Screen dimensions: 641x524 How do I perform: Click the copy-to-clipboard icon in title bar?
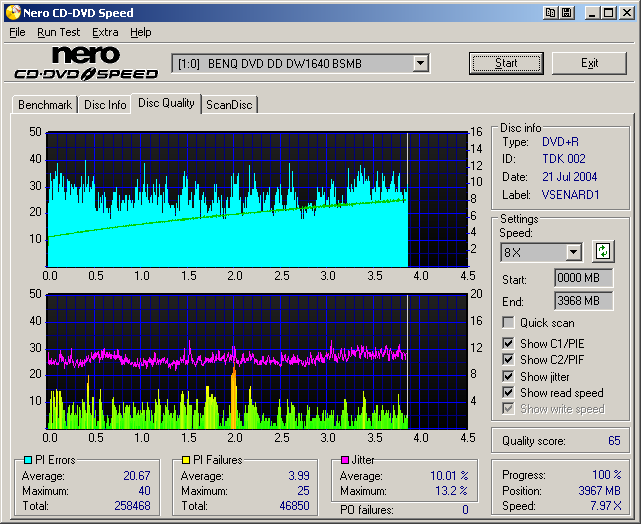[551, 12]
